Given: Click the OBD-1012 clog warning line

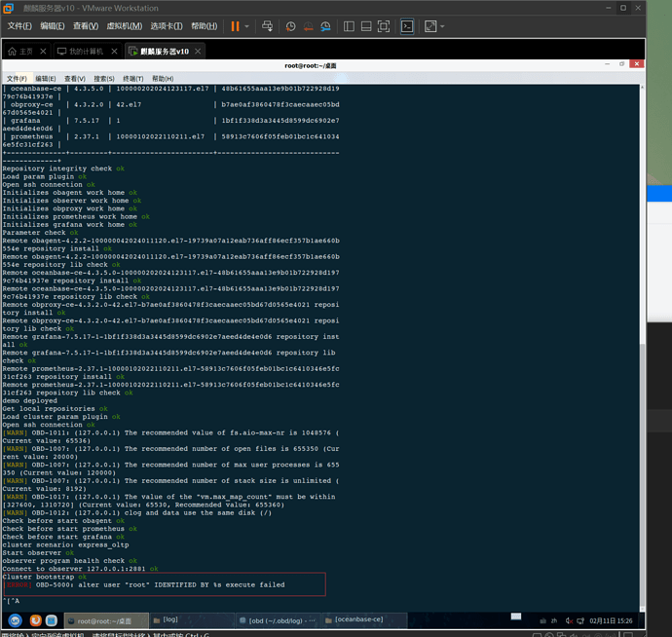Looking at the screenshot, I should coord(137,512).
